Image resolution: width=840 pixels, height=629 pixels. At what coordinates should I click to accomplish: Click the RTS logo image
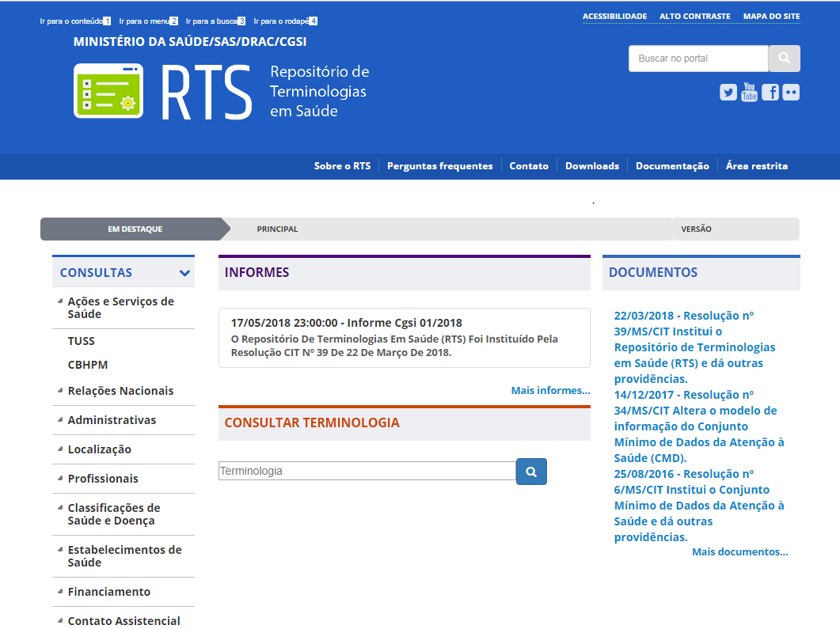coord(108,91)
